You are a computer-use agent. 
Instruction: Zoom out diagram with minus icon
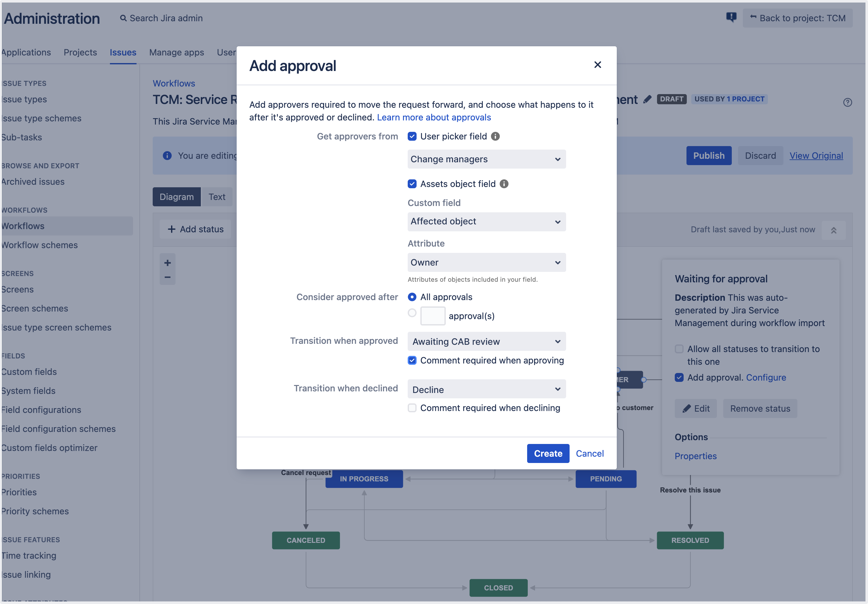[x=168, y=277]
